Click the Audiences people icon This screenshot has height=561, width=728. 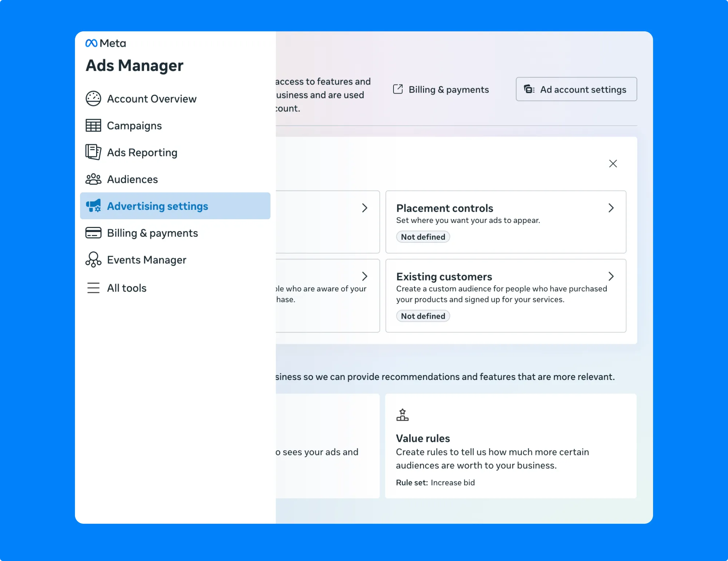(x=93, y=179)
